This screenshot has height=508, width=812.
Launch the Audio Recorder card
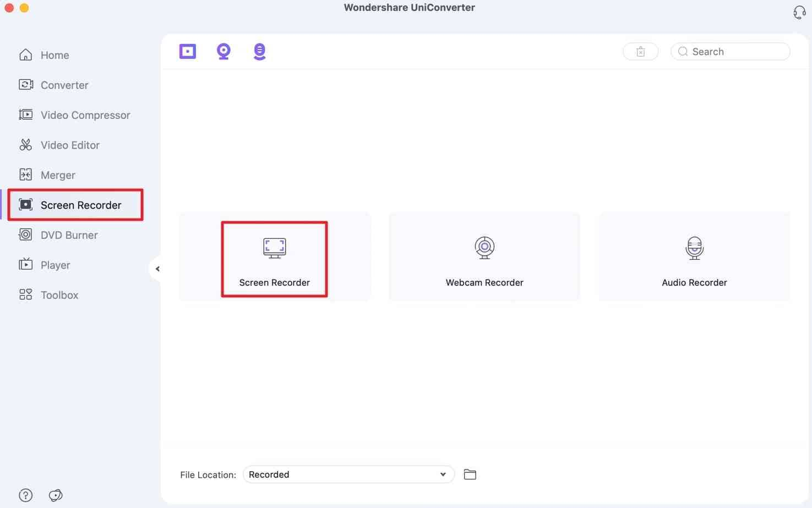click(x=694, y=256)
